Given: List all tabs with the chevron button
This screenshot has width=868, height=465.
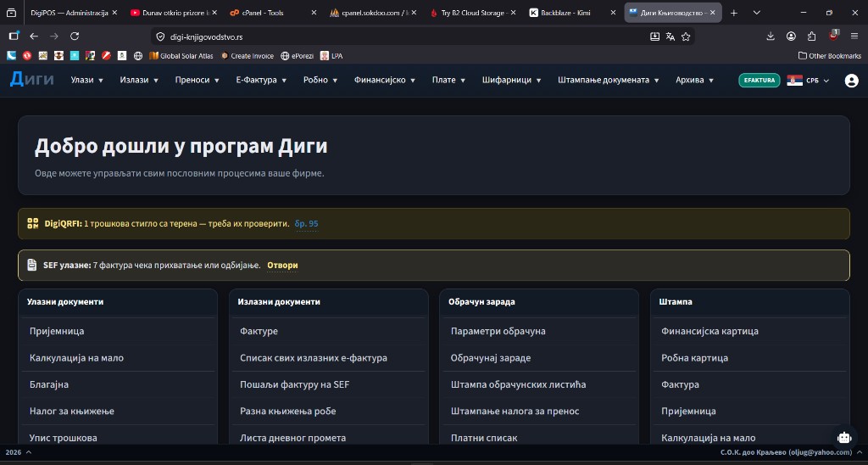Looking at the screenshot, I should 757,13.
